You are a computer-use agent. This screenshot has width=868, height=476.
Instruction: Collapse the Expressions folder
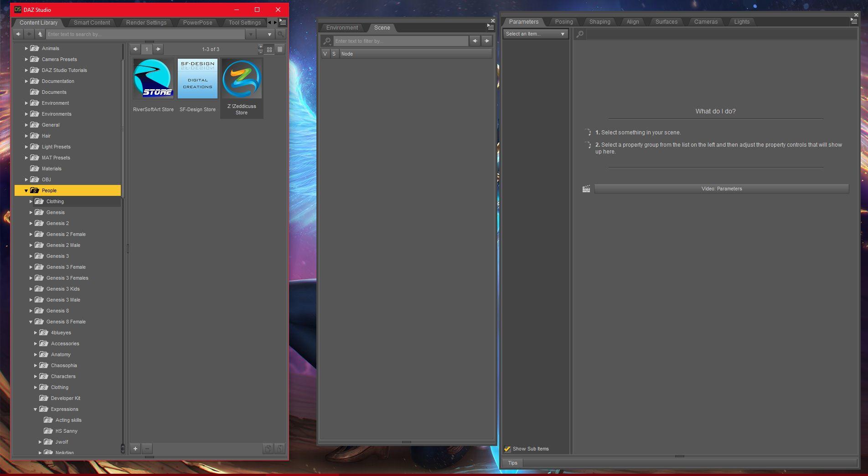[36, 409]
